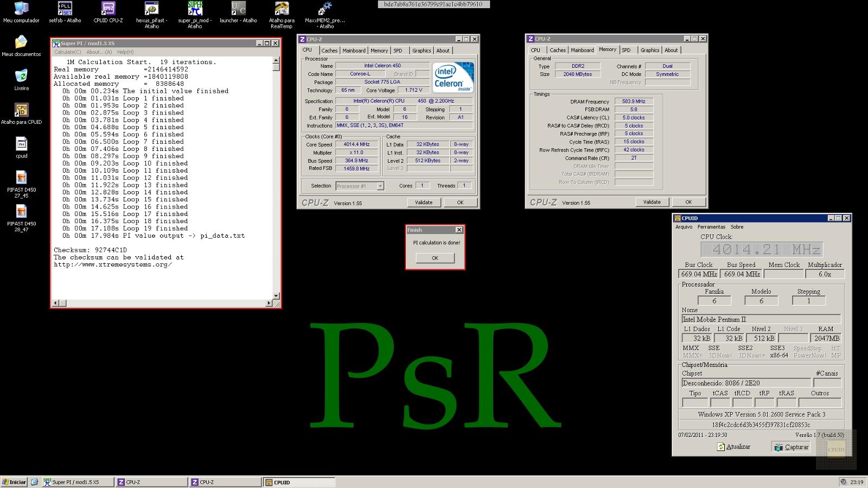868x488 pixels.
Task: Click Super PI scrollbar up arrow
Action: point(276,61)
